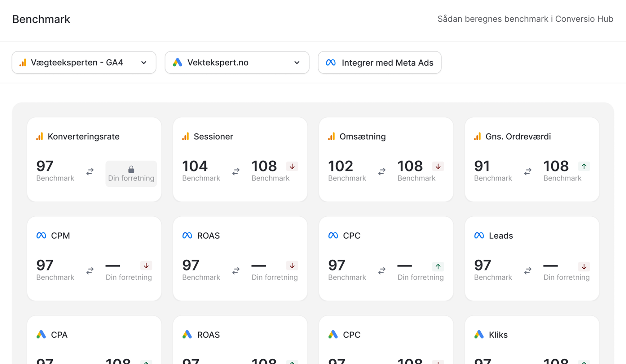The width and height of the screenshot is (626, 364).
Task: Click the Google Ads logo beside Google ROAS
Action: click(x=187, y=335)
